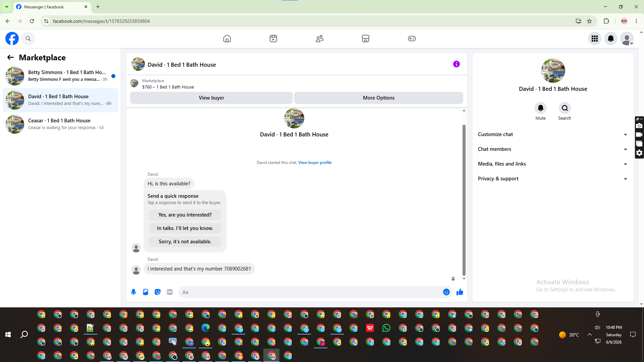644x362 pixels.
Task: Click the View buyer button
Action: 211,98
